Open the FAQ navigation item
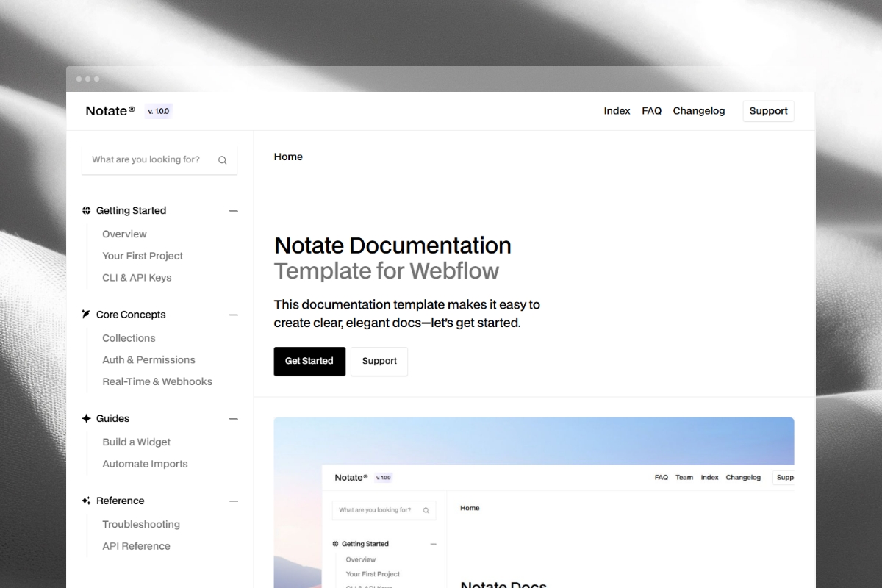Viewport: 882px width, 588px height. (x=651, y=110)
